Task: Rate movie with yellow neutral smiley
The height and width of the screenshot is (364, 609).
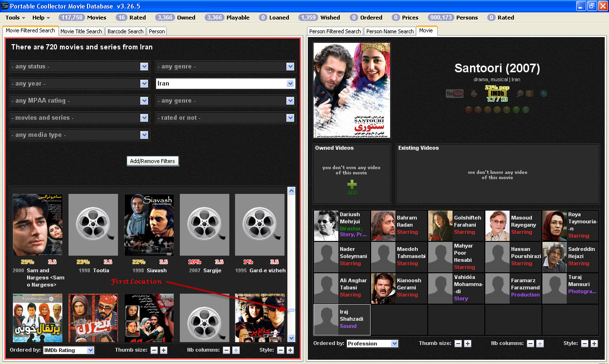Action: click(x=497, y=110)
